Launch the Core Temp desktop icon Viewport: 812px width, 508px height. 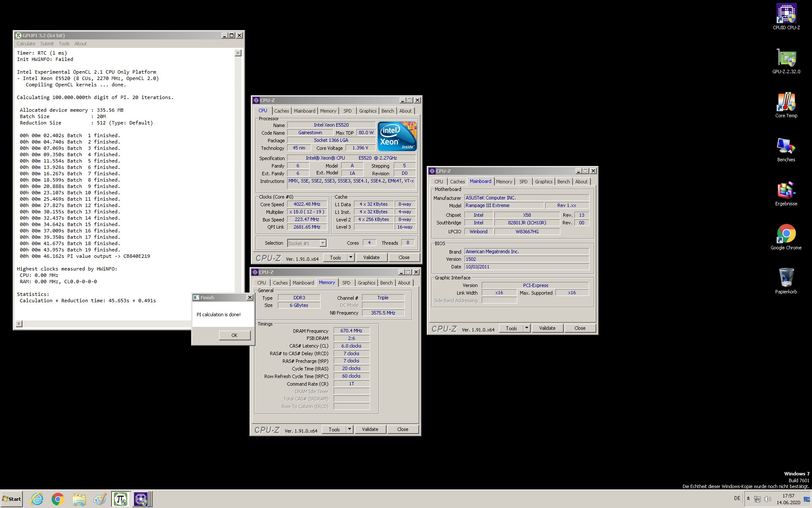786,105
